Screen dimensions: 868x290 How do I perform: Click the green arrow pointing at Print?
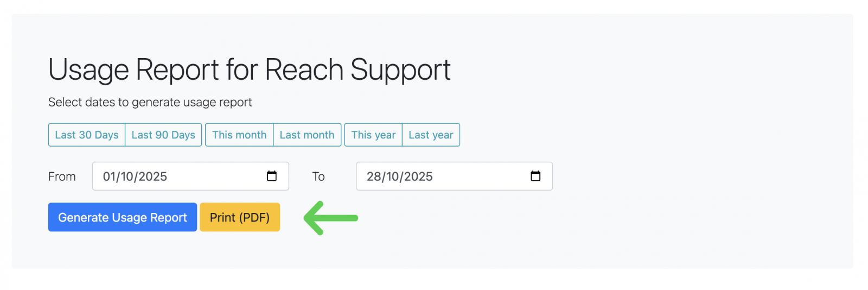(x=331, y=218)
